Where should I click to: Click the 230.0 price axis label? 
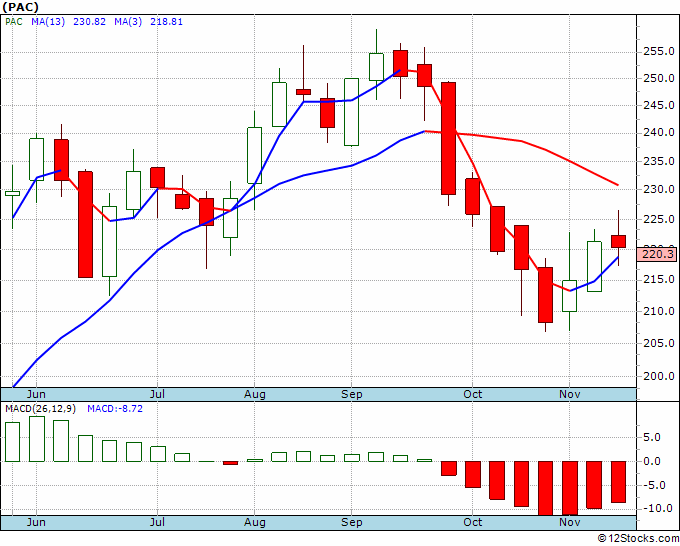coord(658,189)
